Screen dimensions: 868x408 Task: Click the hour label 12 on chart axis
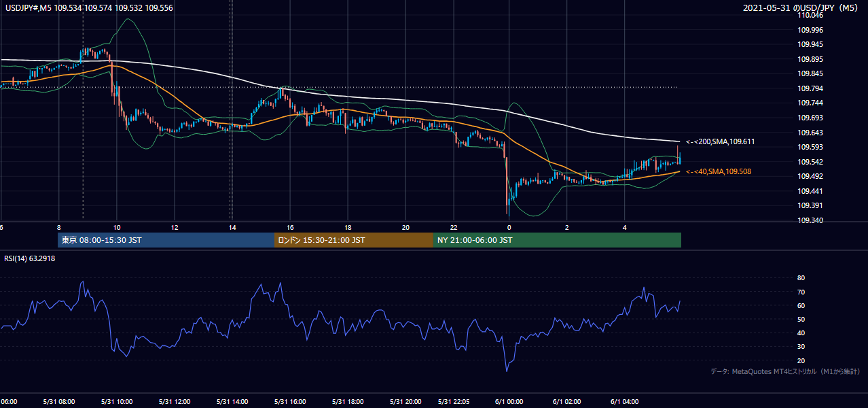click(x=175, y=227)
